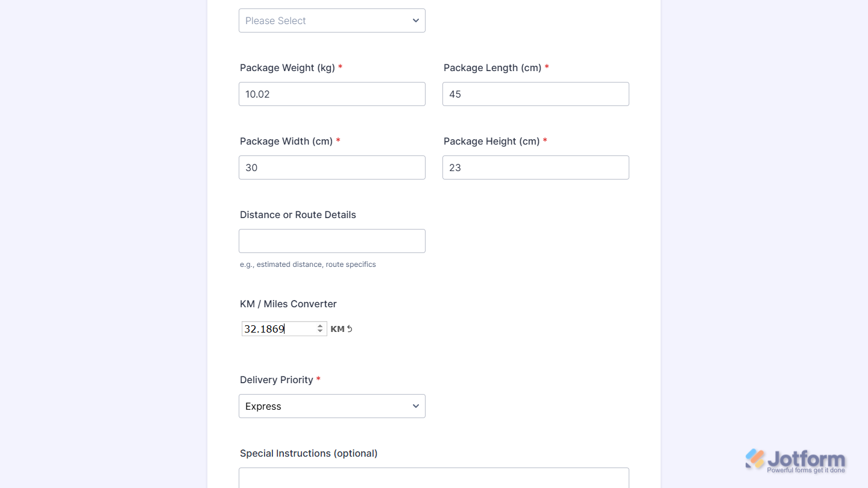Click the Package Width field showing 30
Screen dimensions: 868x488
coord(332,167)
